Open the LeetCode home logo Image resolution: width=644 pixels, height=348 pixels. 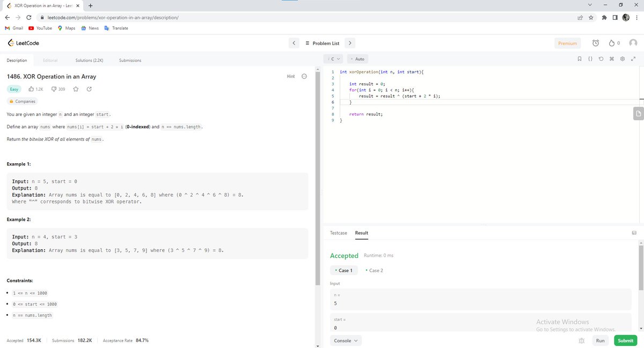click(23, 43)
